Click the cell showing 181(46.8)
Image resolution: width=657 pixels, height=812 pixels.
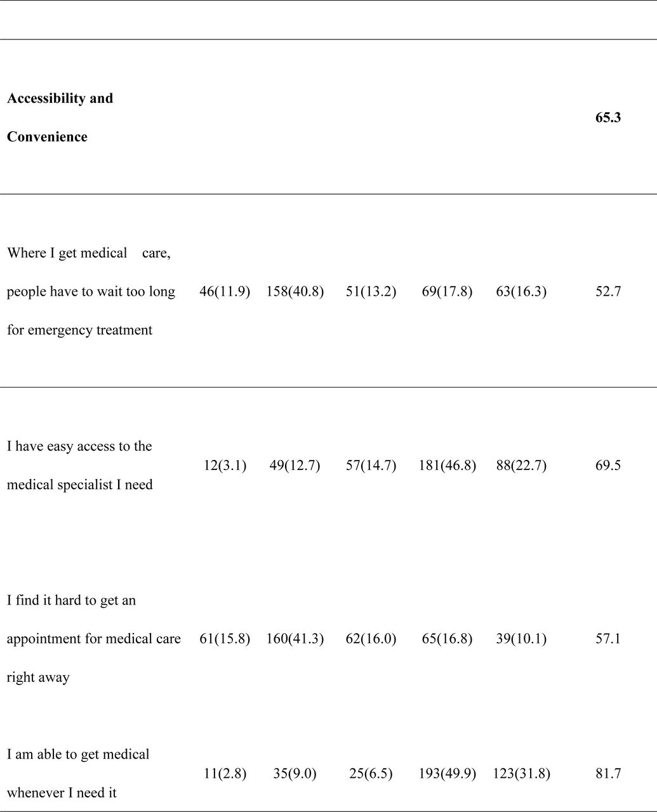click(x=448, y=466)
